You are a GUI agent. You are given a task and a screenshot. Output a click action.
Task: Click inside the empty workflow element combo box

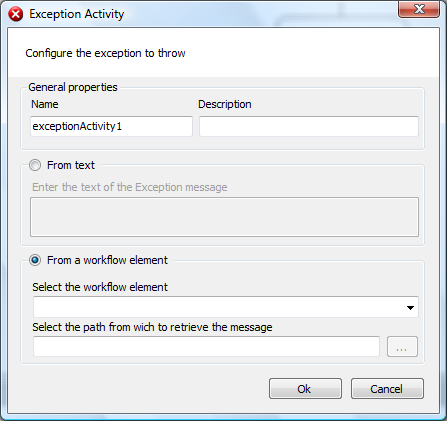click(226, 307)
